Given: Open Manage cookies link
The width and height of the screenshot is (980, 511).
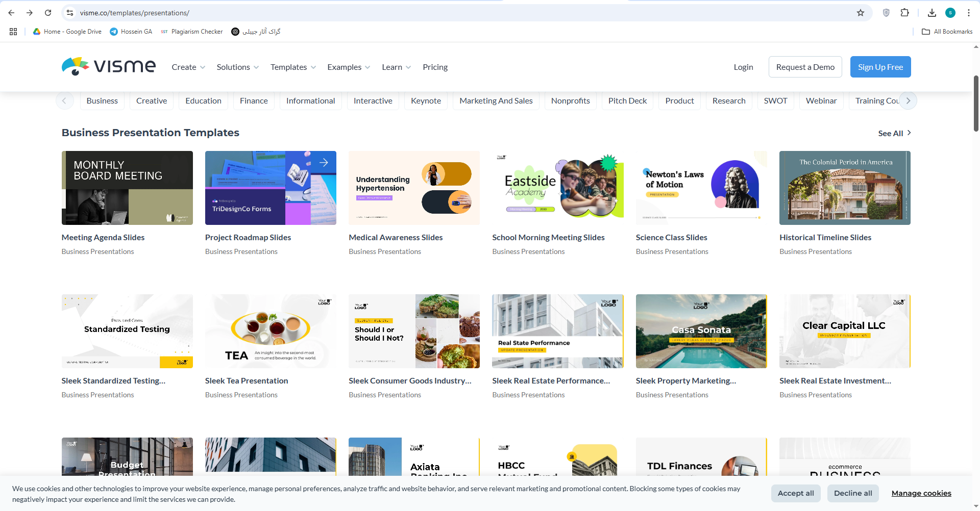Looking at the screenshot, I should 921,493.
